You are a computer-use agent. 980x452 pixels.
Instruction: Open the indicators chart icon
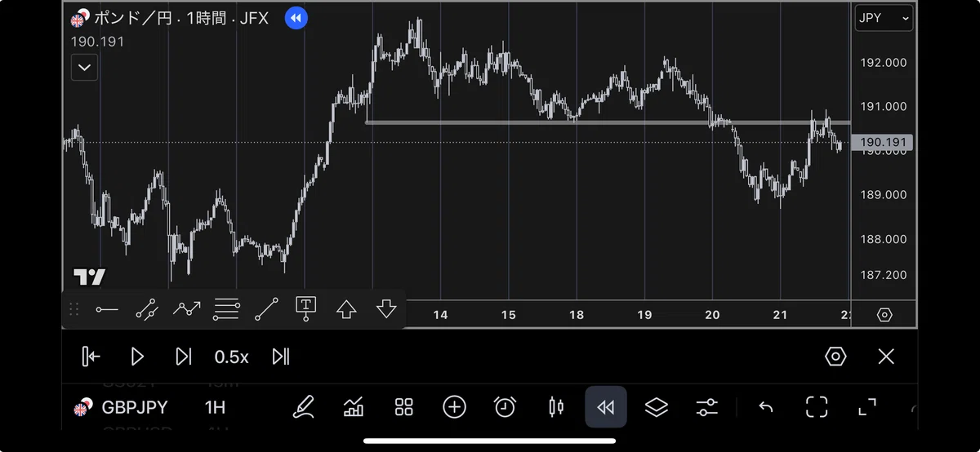tap(354, 406)
